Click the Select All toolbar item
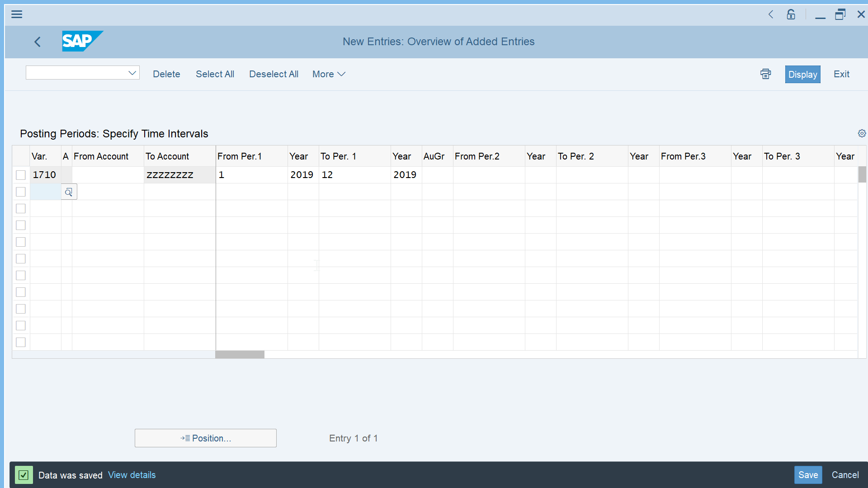This screenshot has width=868, height=488. tap(215, 74)
